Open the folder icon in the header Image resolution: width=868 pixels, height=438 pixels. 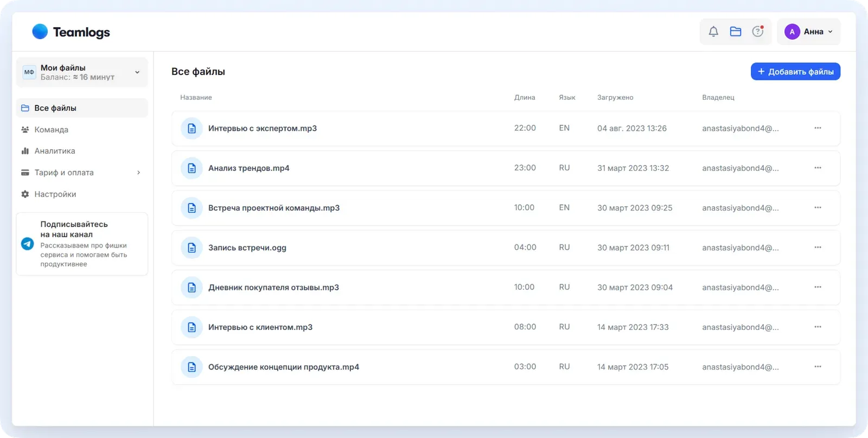click(x=736, y=31)
